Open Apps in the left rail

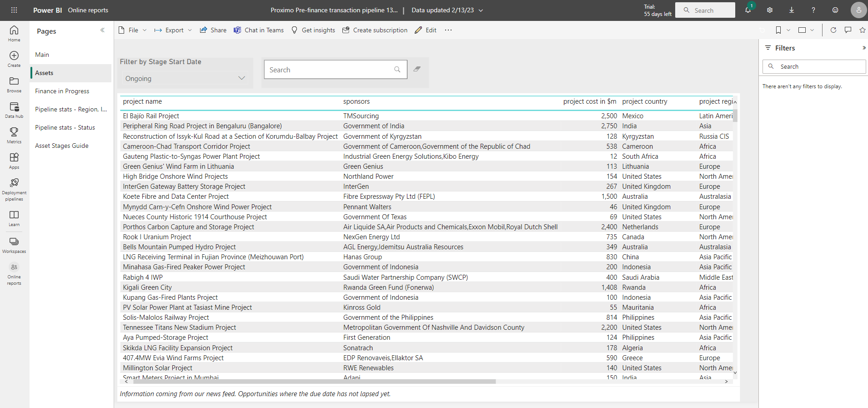tap(14, 161)
